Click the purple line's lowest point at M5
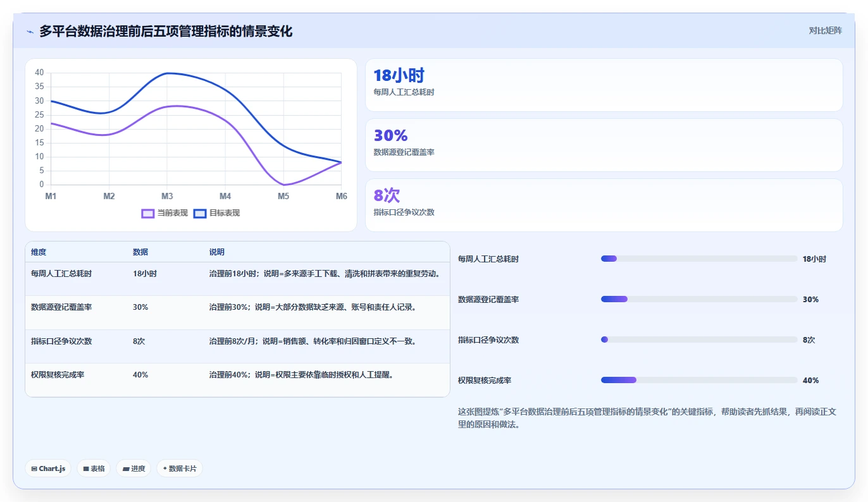The image size is (868, 502). [x=283, y=185]
